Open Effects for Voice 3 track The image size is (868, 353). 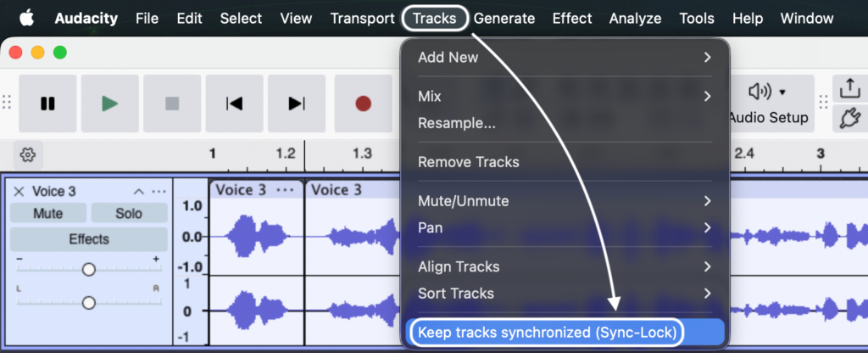[89, 239]
